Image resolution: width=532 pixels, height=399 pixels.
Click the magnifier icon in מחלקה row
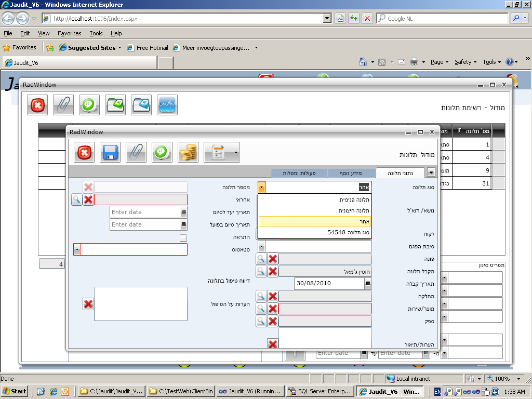[x=261, y=296]
